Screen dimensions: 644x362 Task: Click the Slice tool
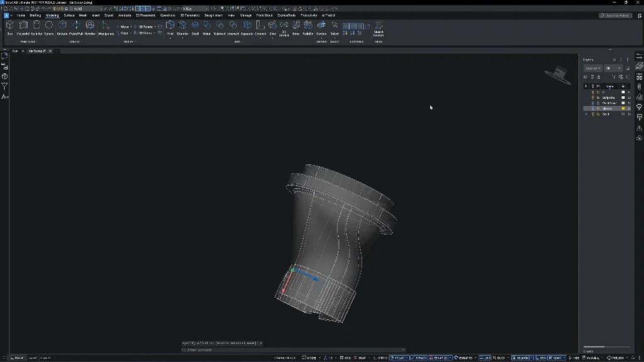pos(272,28)
